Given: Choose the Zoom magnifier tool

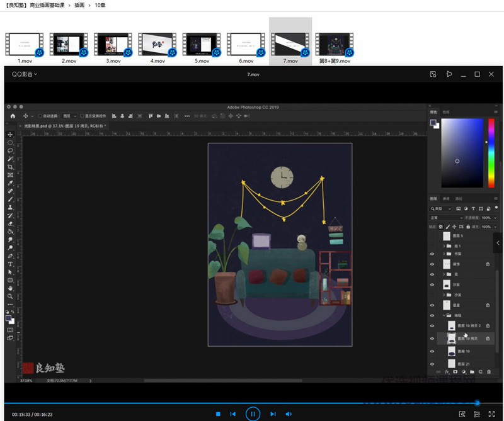Looking at the screenshot, I should pyautogui.click(x=11, y=296).
